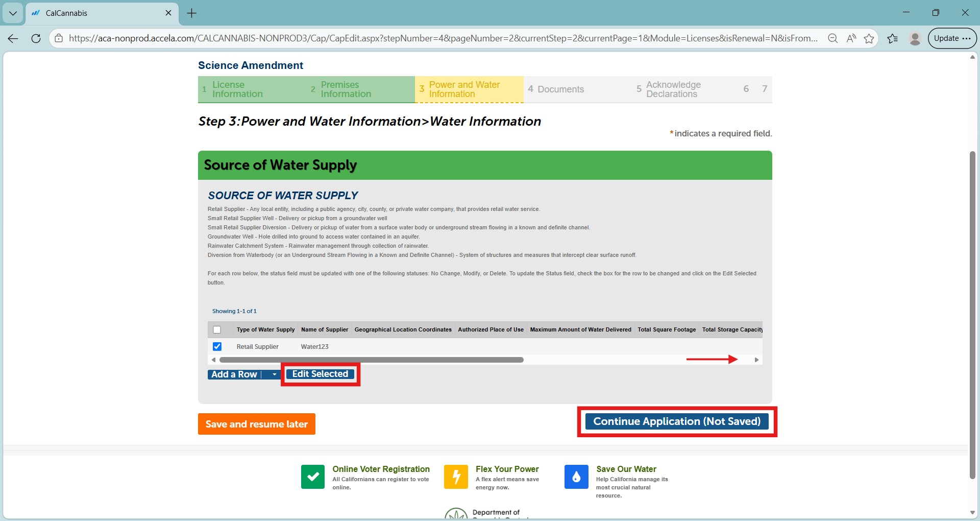Open the browser profile avatar

pyautogui.click(x=915, y=38)
